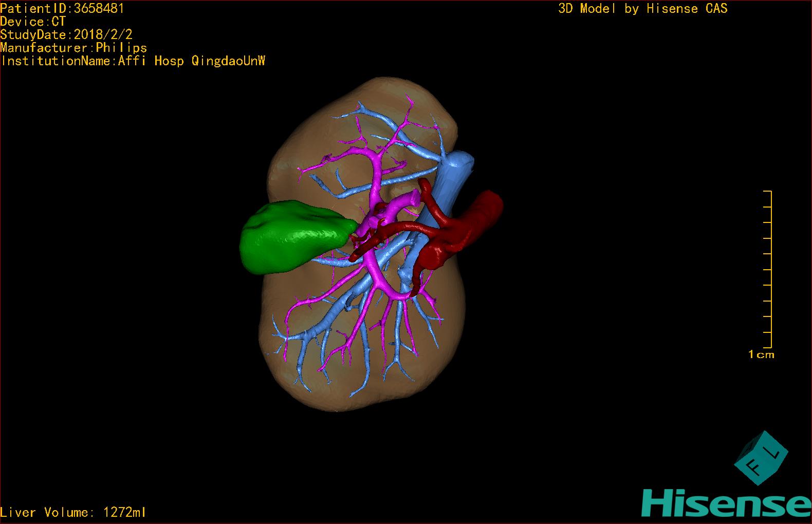
Task: Select the StudyDate:2018/2/2 label
Action: click(x=66, y=34)
